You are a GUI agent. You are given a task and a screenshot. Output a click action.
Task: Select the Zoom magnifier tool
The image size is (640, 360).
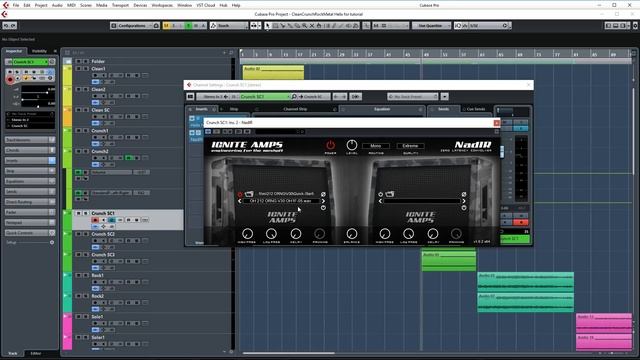click(x=304, y=25)
